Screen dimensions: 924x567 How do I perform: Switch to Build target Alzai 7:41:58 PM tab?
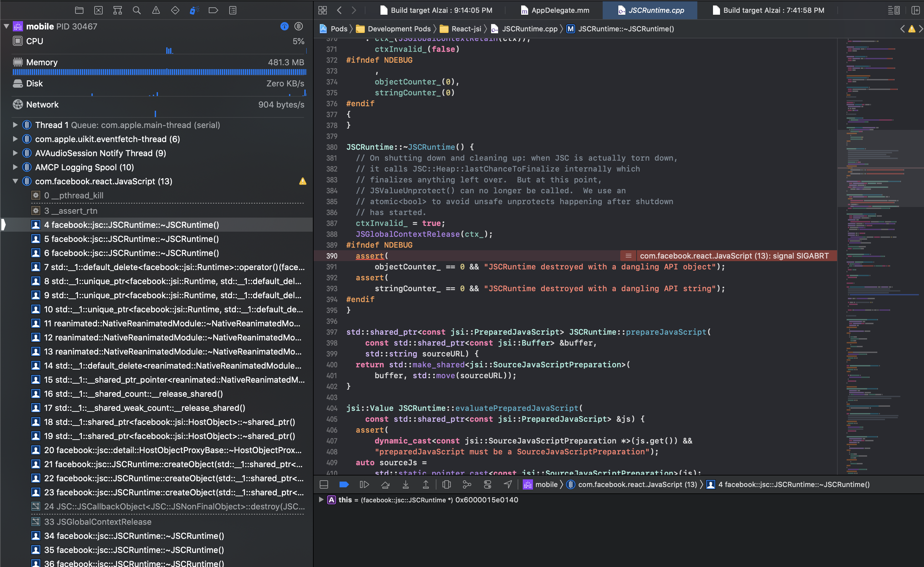(x=768, y=10)
